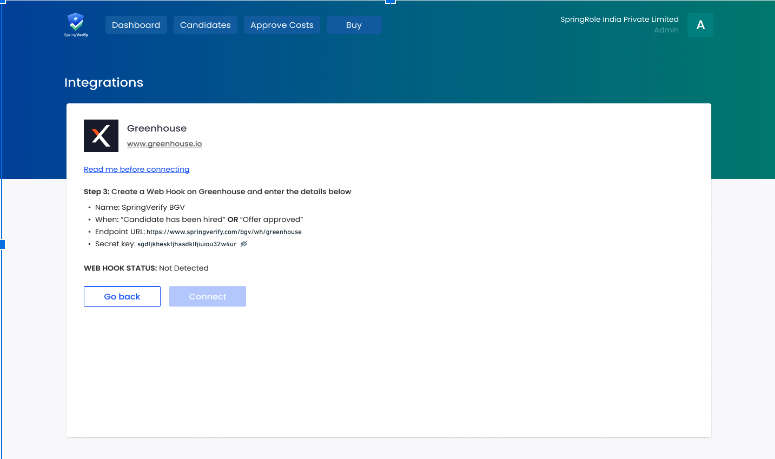Go to the Candidates tab
The height and width of the screenshot is (459, 775).
[x=205, y=25]
